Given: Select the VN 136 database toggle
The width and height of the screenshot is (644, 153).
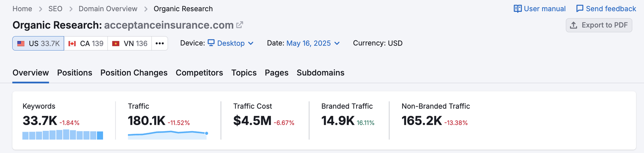Looking at the screenshot, I should pyautogui.click(x=130, y=44).
